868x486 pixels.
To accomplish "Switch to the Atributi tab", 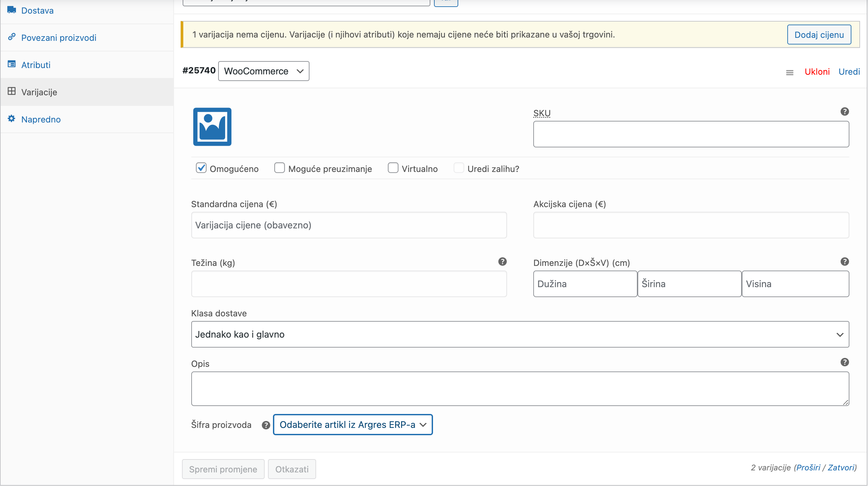I will pos(36,64).
